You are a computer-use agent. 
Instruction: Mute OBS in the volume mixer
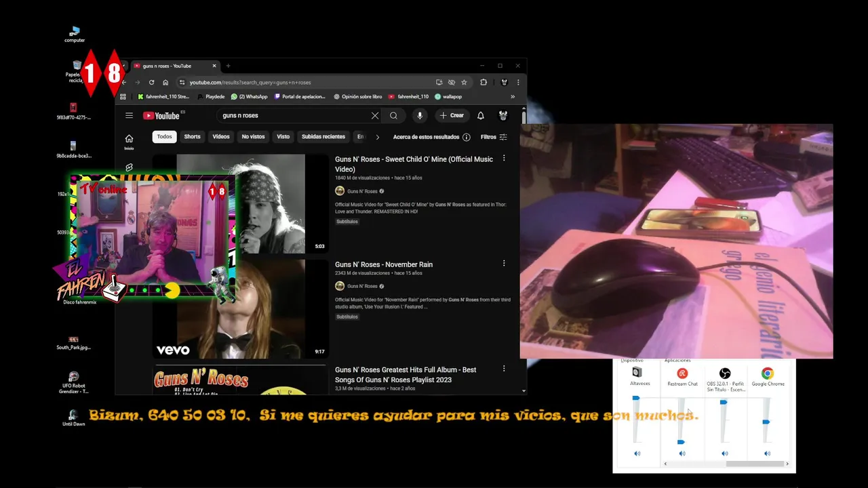pos(724,453)
